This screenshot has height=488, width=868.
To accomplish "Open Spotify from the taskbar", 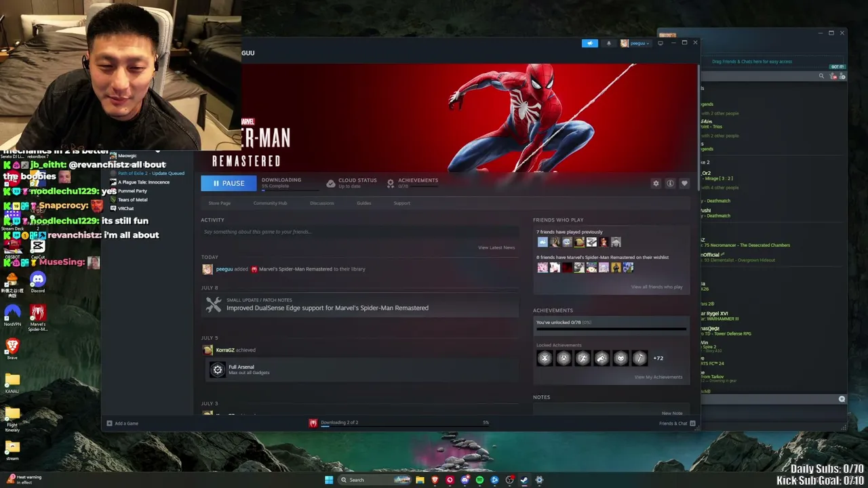I will [x=479, y=480].
